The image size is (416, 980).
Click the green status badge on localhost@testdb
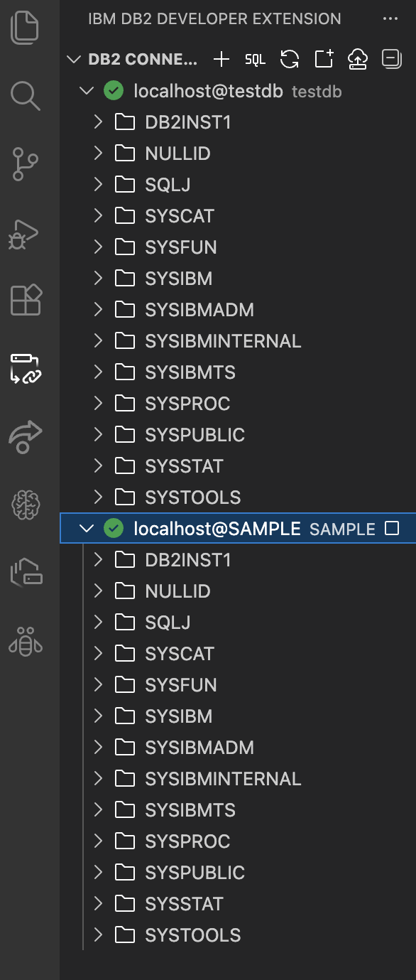pyautogui.click(x=114, y=91)
